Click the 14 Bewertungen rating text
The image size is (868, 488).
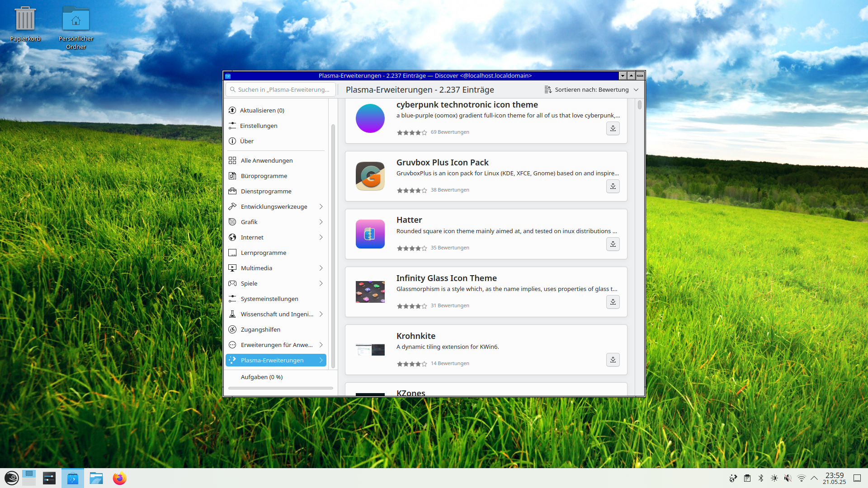click(x=450, y=363)
